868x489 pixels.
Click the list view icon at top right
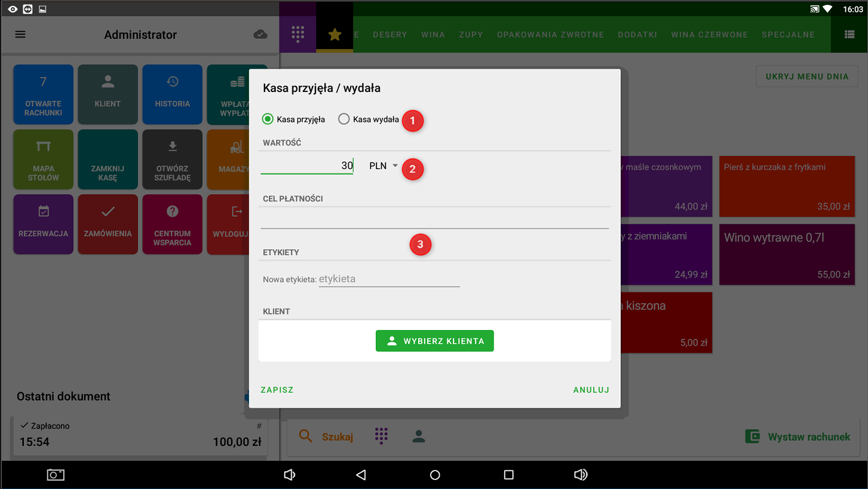849,35
